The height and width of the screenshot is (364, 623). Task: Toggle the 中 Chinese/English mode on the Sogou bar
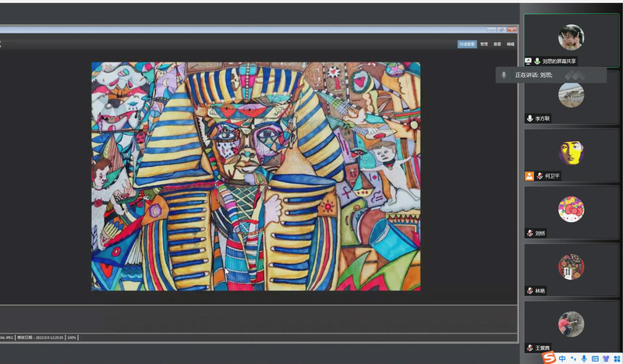[562, 359]
